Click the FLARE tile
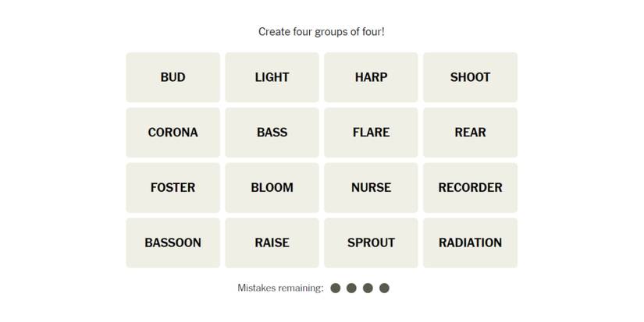The width and height of the screenshot is (644, 322). [371, 133]
